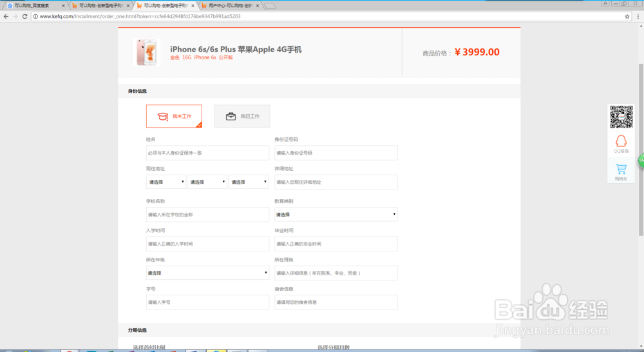Expand the 教育类别 education type dropdown
644x352 pixels.
coord(336,214)
